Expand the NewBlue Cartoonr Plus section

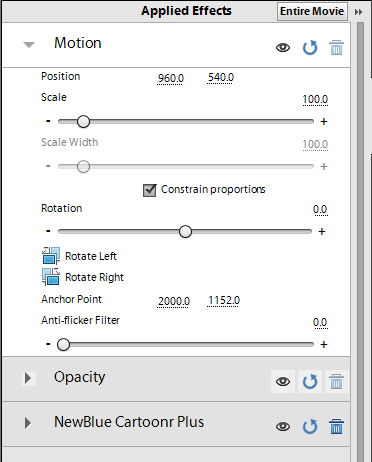tap(28, 423)
